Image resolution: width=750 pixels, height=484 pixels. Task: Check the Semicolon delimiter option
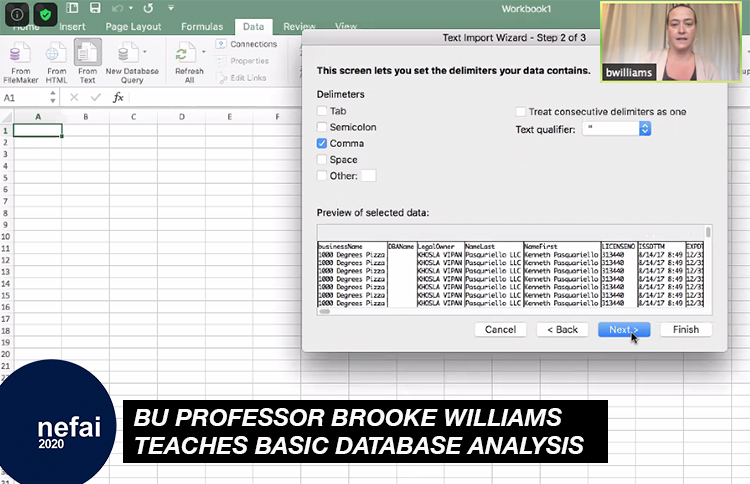(322, 127)
